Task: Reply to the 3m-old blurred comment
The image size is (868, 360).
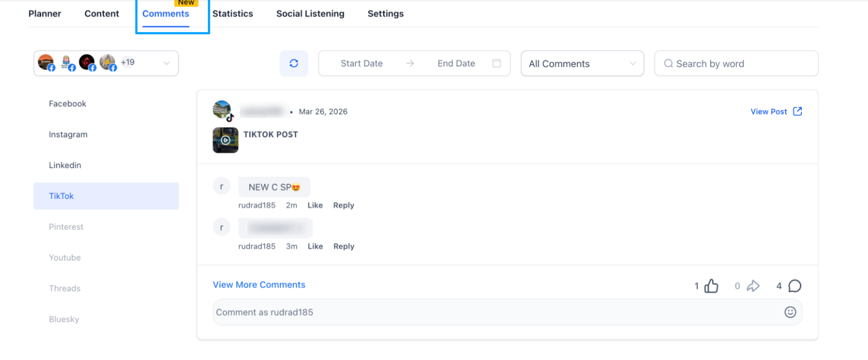Action: tap(343, 246)
